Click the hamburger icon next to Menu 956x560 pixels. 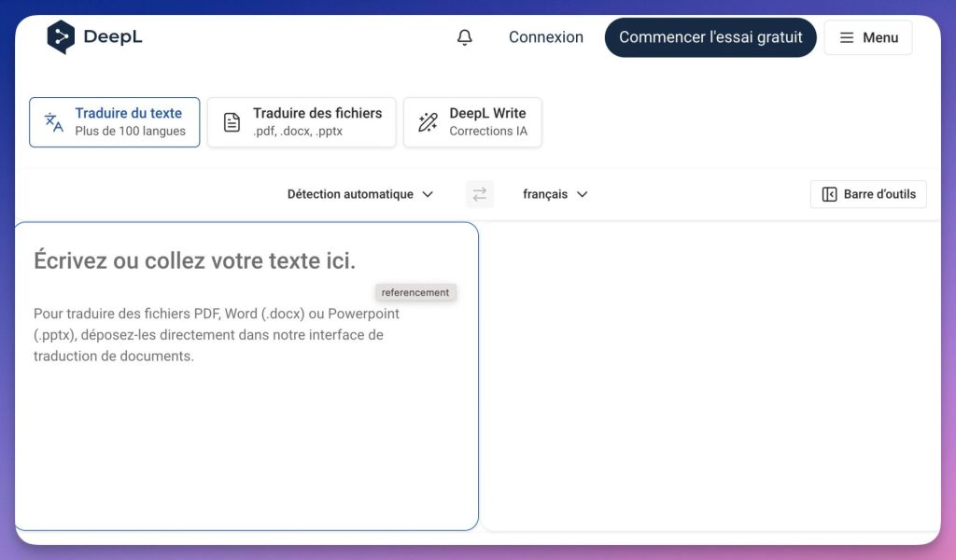(846, 37)
